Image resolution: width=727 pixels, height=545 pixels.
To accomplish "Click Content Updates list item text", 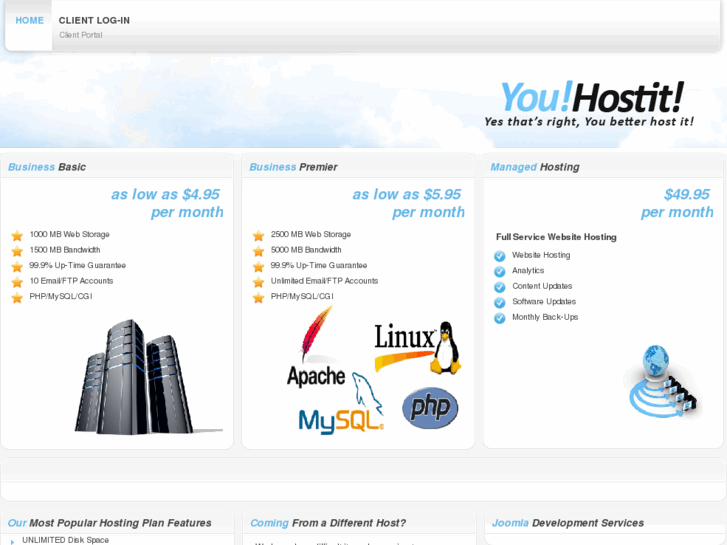I will point(542,286).
